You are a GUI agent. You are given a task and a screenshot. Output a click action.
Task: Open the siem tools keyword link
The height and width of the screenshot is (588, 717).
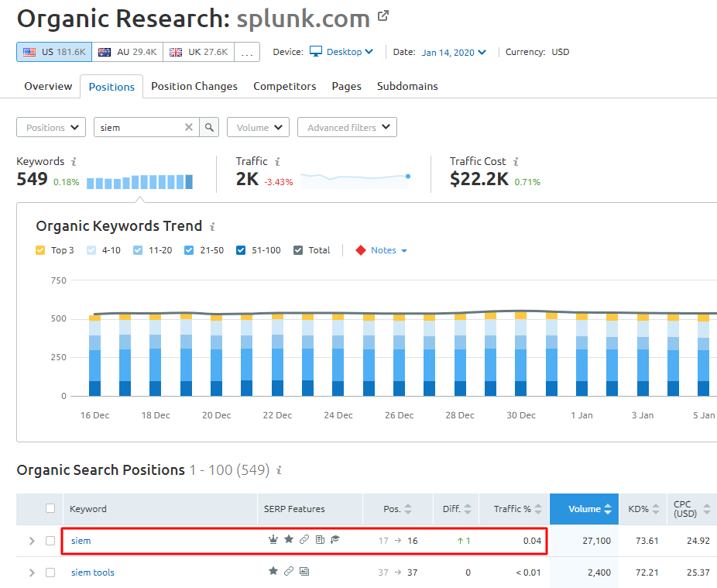pyautogui.click(x=92, y=573)
